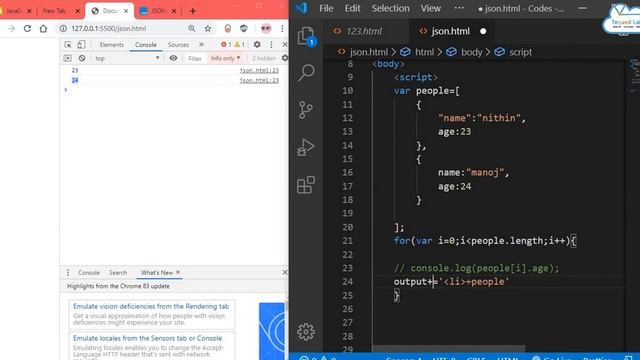This screenshot has height=360, width=640.
Task: Click json.html:23 source link for log 24
Action: 259,80
